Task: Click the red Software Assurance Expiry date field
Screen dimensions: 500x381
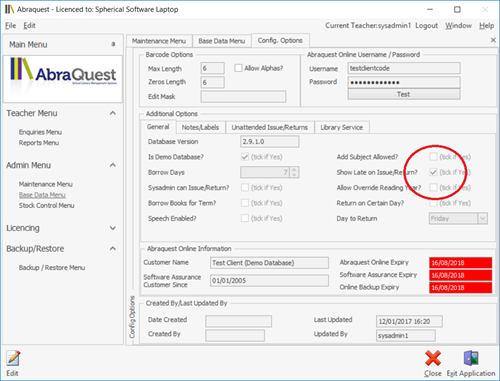Action: [460, 275]
